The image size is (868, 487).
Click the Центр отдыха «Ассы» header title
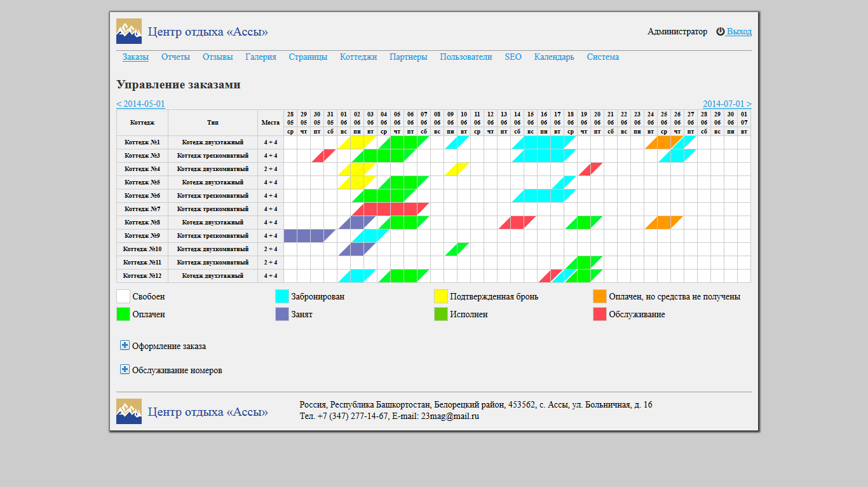[x=208, y=31]
